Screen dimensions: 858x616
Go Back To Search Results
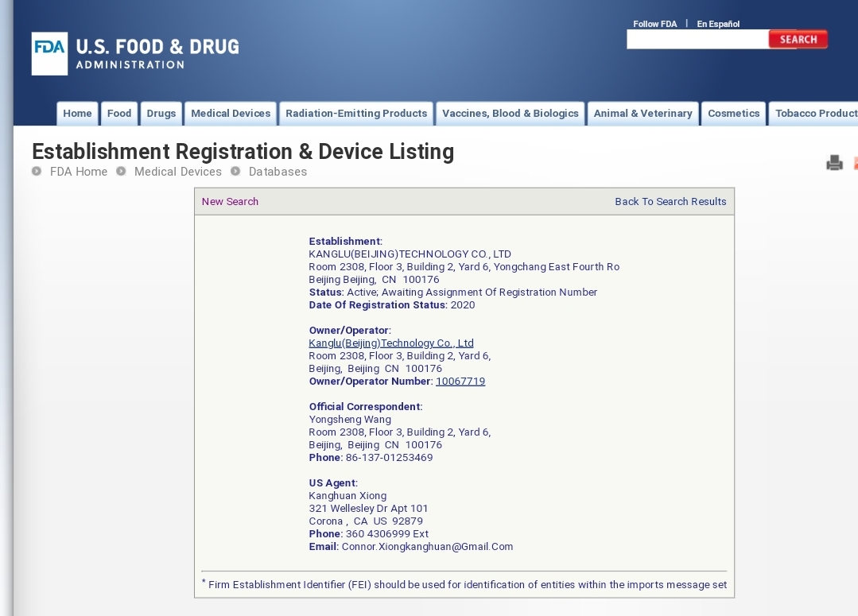click(x=670, y=202)
